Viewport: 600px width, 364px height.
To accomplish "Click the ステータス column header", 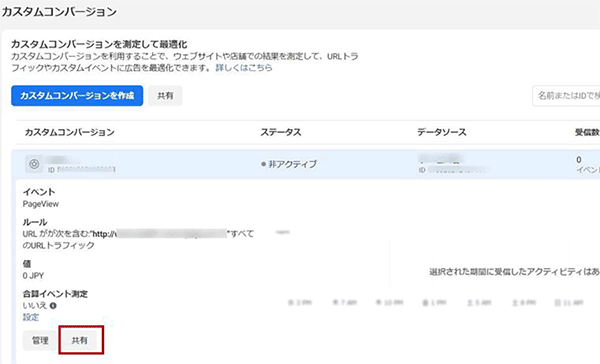I will pyautogui.click(x=281, y=132).
